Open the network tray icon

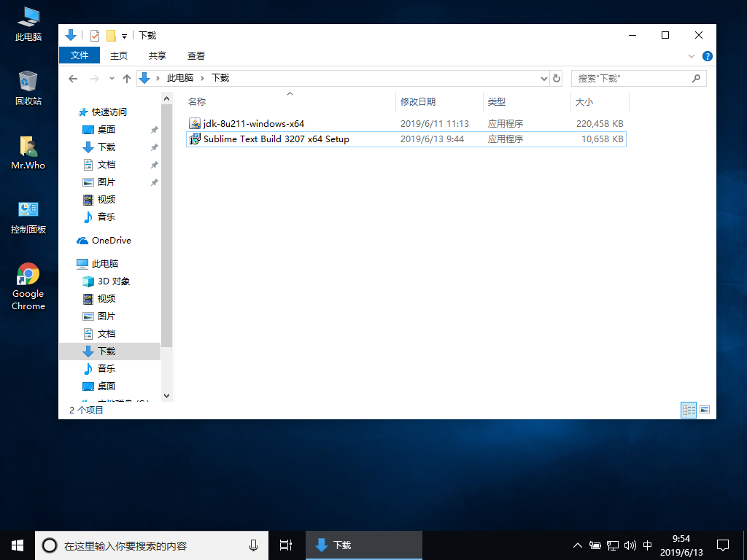coord(613,545)
